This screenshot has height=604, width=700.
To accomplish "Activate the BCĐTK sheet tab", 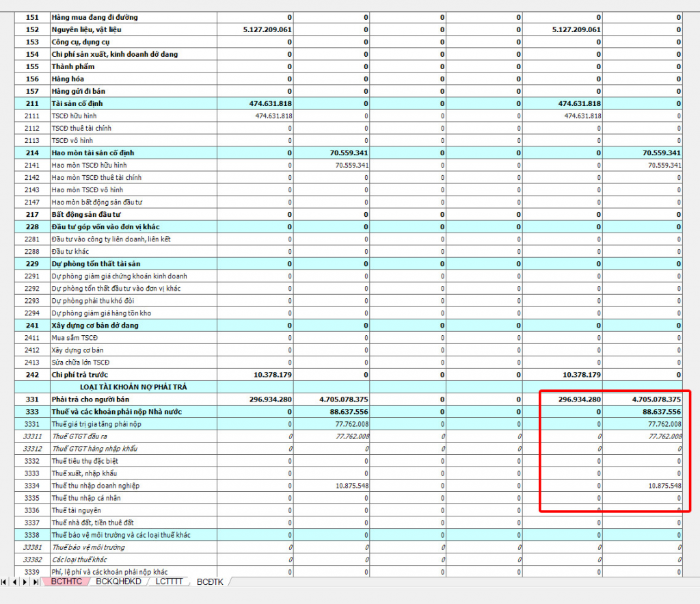I will click(x=210, y=582).
